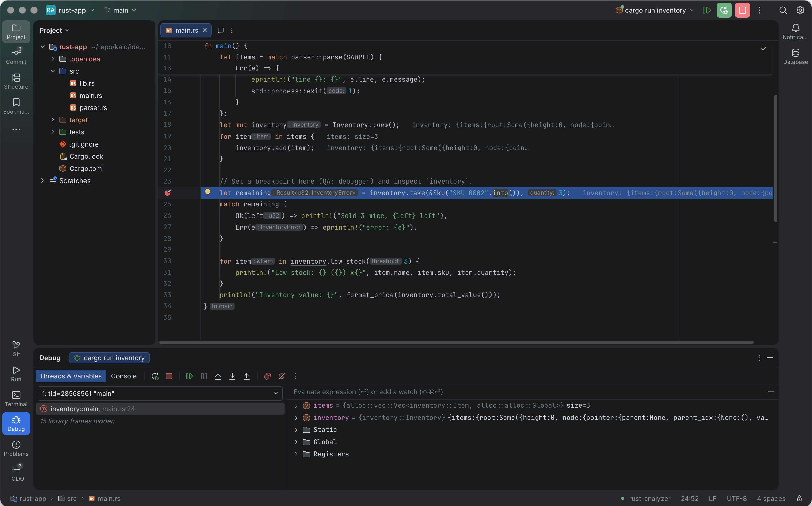This screenshot has height=506, width=812.
Task: Click Resume Program in the debug toolbar
Action: 190,376
